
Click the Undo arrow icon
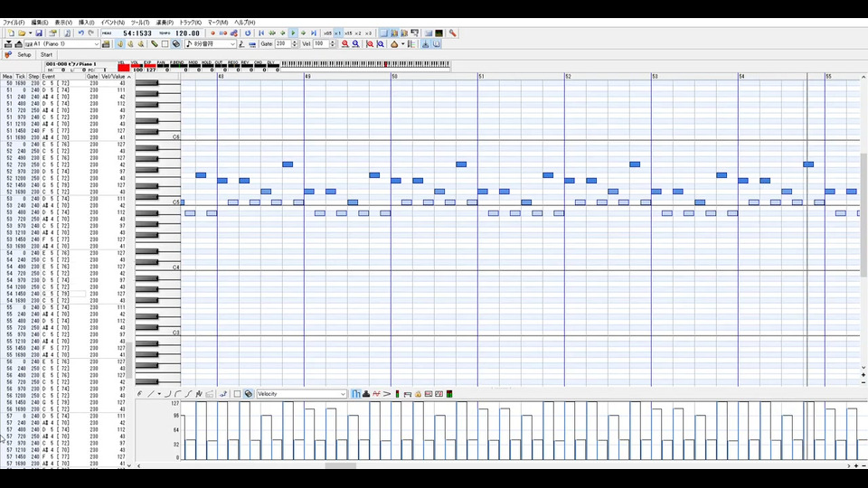(x=80, y=33)
